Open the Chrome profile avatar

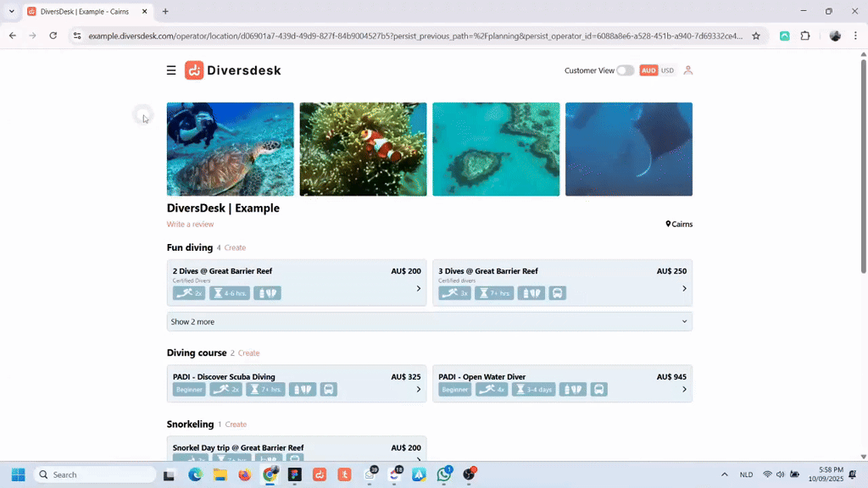(835, 36)
